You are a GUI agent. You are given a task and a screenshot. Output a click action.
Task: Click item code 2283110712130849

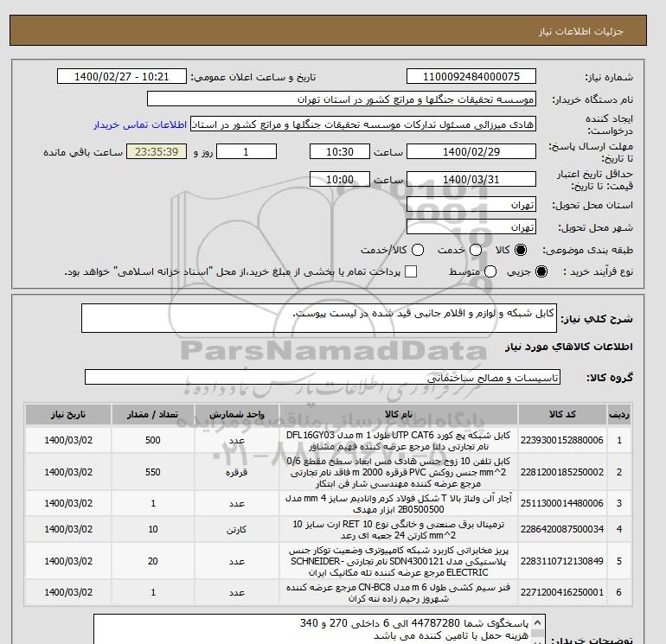(562, 561)
